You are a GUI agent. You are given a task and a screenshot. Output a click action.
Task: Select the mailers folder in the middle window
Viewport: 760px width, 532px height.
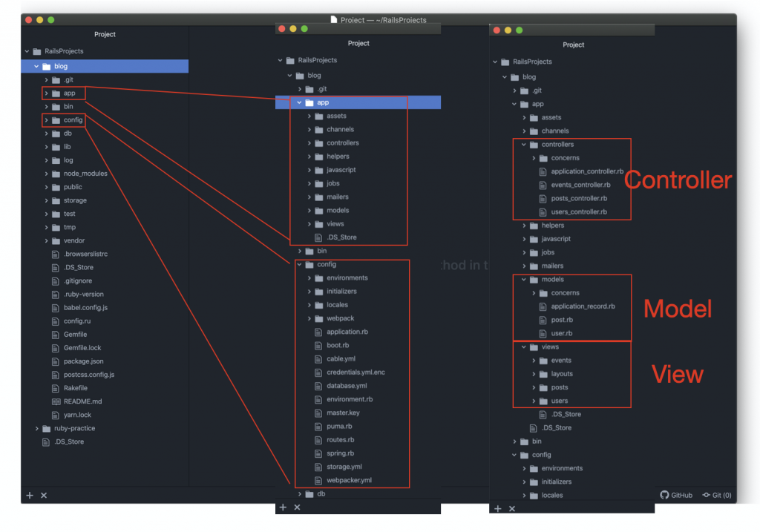click(338, 197)
